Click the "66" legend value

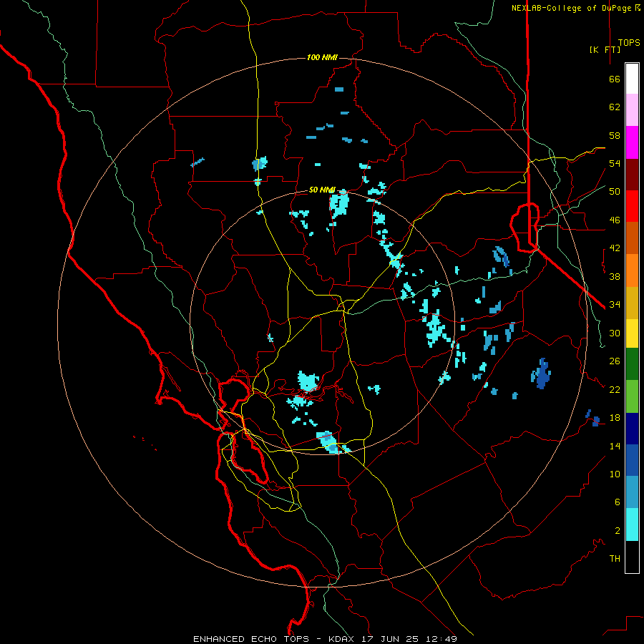coord(615,79)
